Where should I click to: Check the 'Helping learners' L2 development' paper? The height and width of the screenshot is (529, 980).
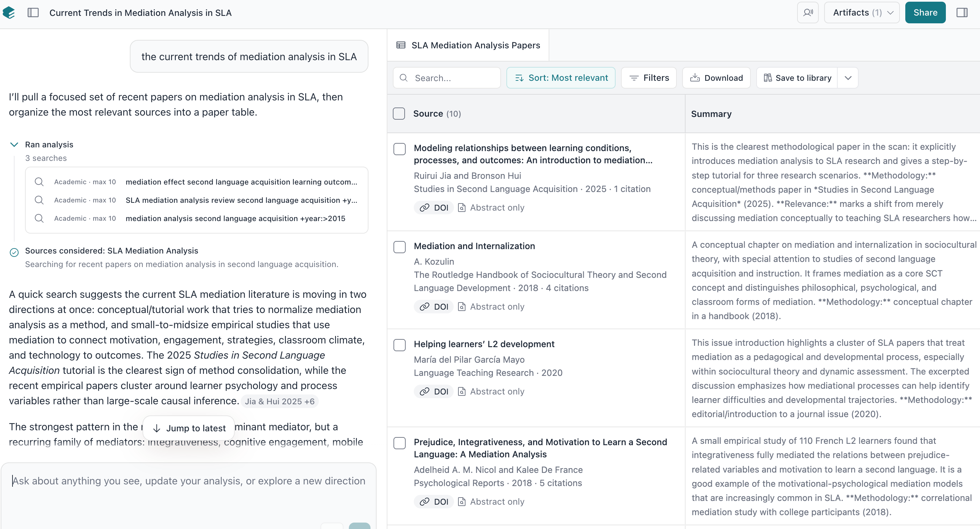(400, 345)
